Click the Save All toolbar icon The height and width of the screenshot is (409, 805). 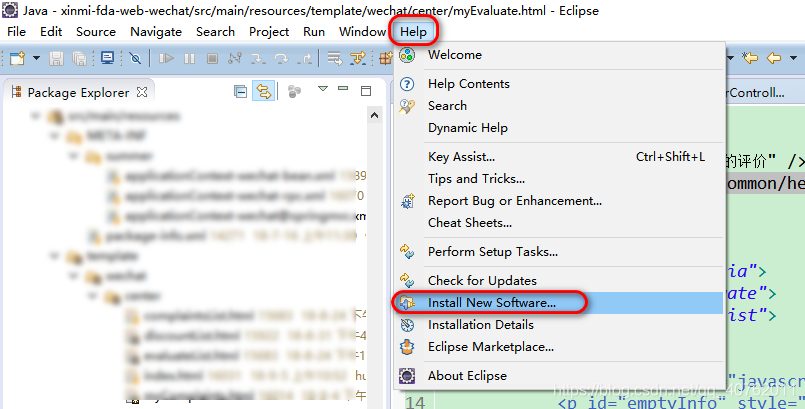pyautogui.click(x=80, y=58)
